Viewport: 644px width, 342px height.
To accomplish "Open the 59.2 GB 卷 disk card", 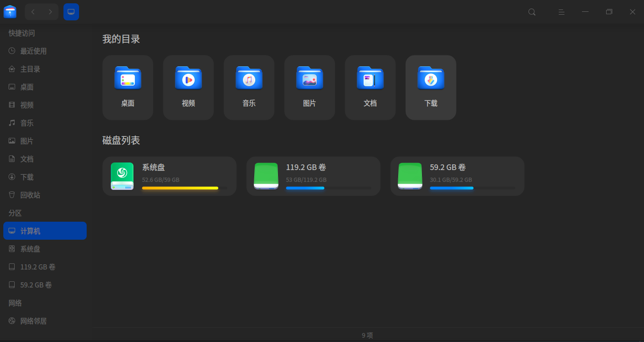I will coord(457,176).
